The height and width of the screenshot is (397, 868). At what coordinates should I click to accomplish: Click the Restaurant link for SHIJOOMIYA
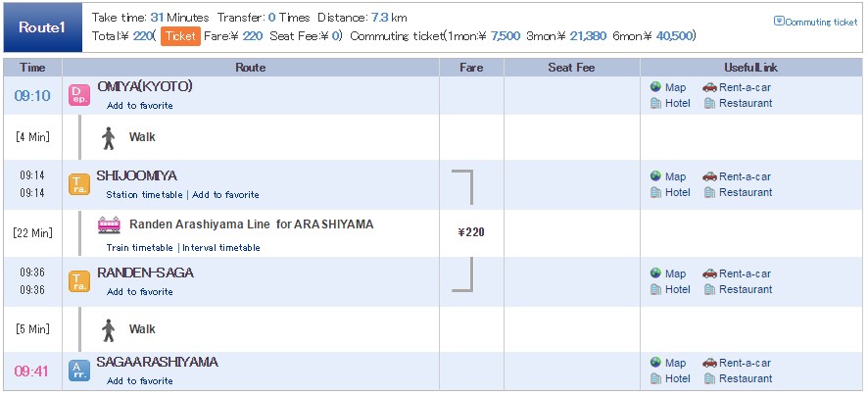(746, 192)
